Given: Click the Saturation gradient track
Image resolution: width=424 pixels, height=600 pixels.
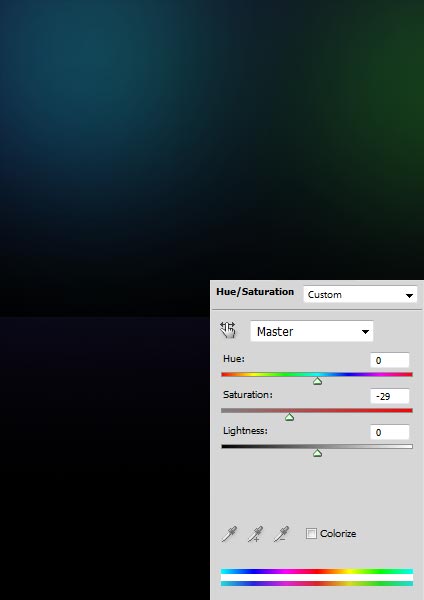Looking at the screenshot, I should tap(317, 410).
